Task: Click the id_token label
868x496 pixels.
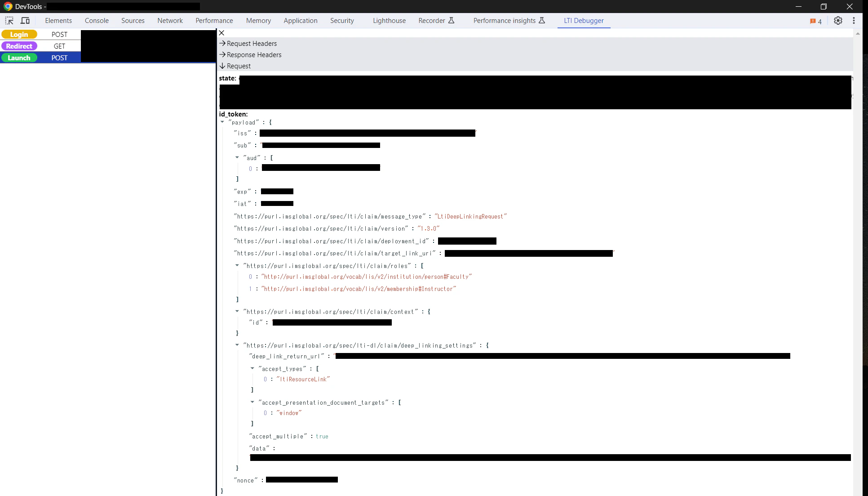Action: pos(233,114)
